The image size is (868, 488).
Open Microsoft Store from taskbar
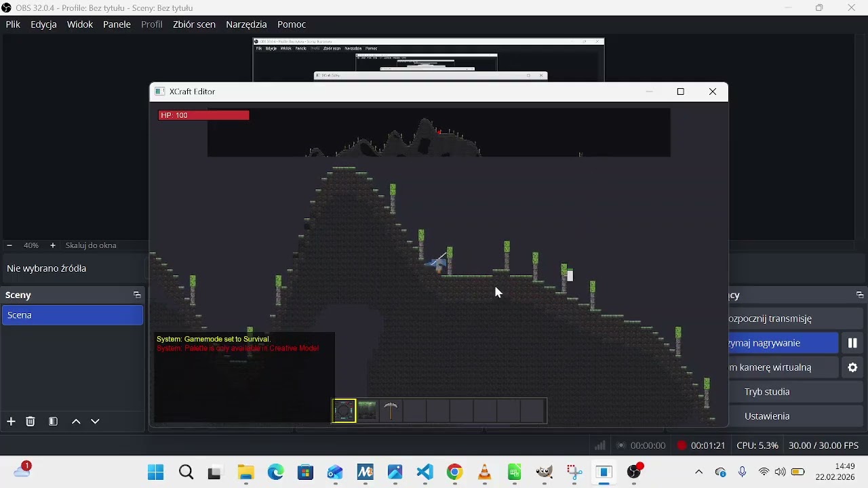point(305,472)
